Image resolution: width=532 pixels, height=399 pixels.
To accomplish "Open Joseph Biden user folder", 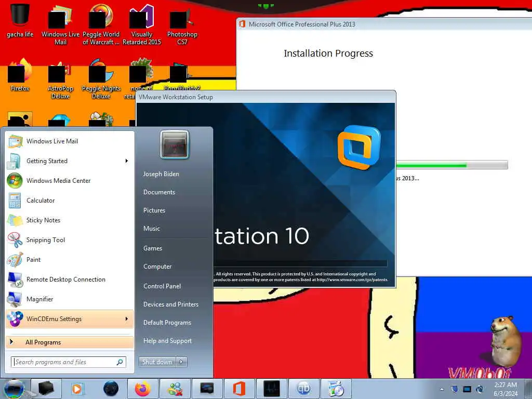I will pyautogui.click(x=161, y=174).
